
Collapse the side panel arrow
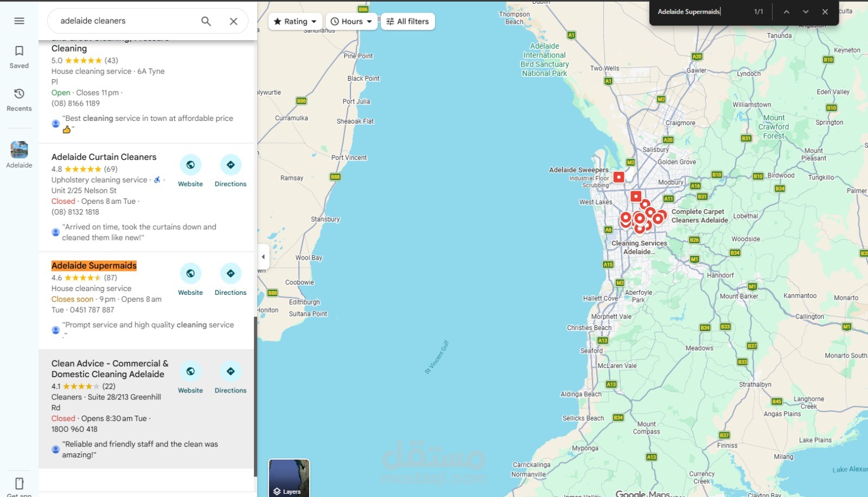(263, 257)
